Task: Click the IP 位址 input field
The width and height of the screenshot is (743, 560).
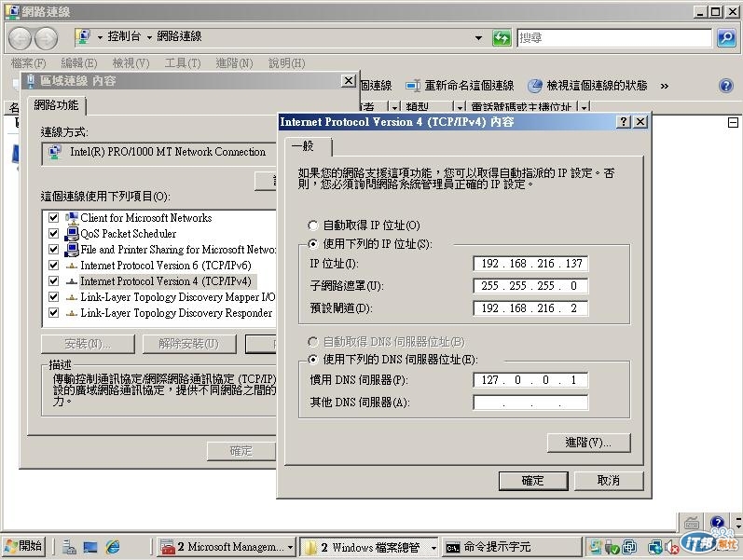Action: point(530,264)
